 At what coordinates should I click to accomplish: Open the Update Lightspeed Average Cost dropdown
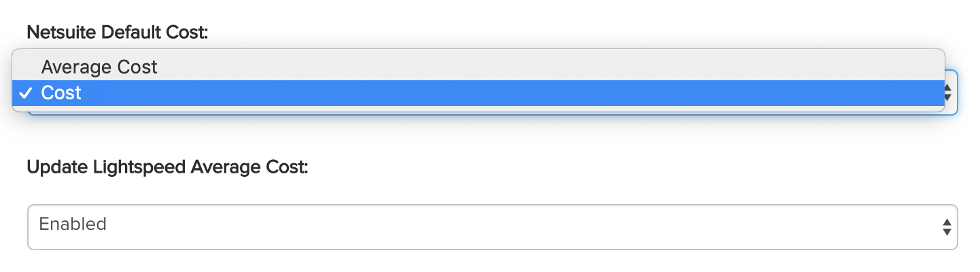tap(492, 227)
